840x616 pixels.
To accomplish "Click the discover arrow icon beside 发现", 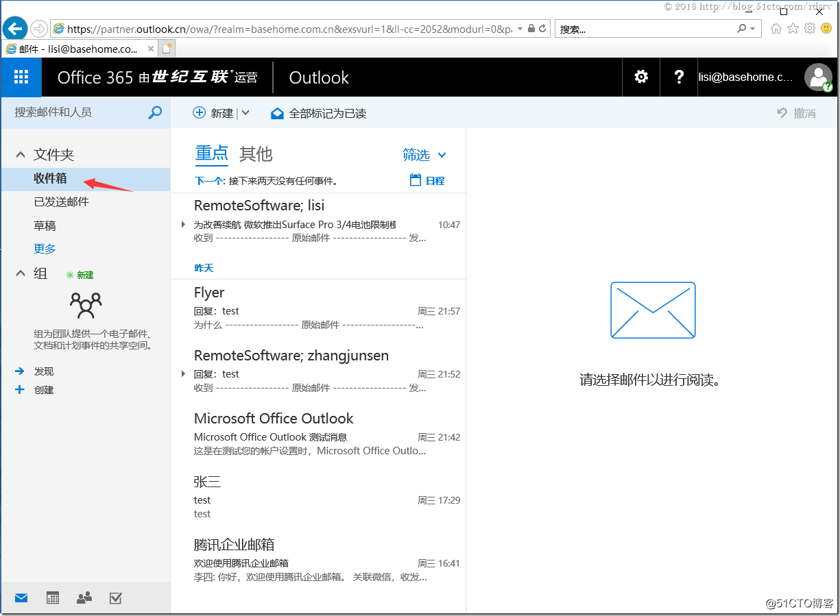I will pyautogui.click(x=19, y=371).
